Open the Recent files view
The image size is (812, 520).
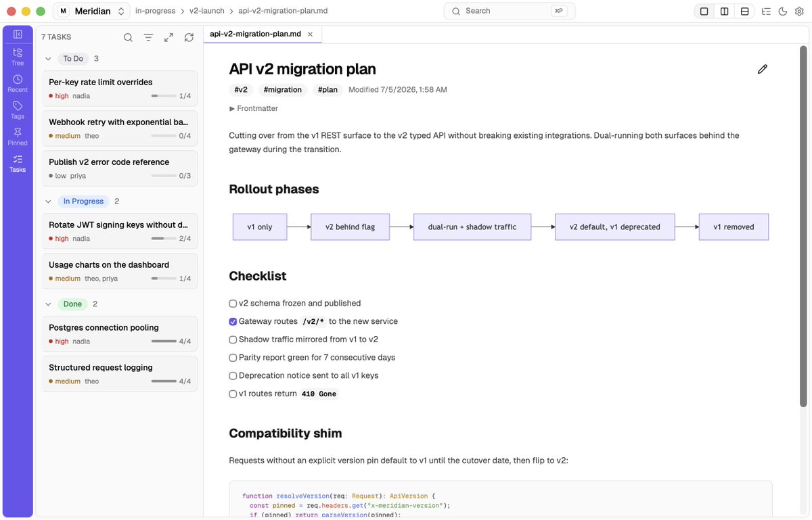(x=18, y=84)
